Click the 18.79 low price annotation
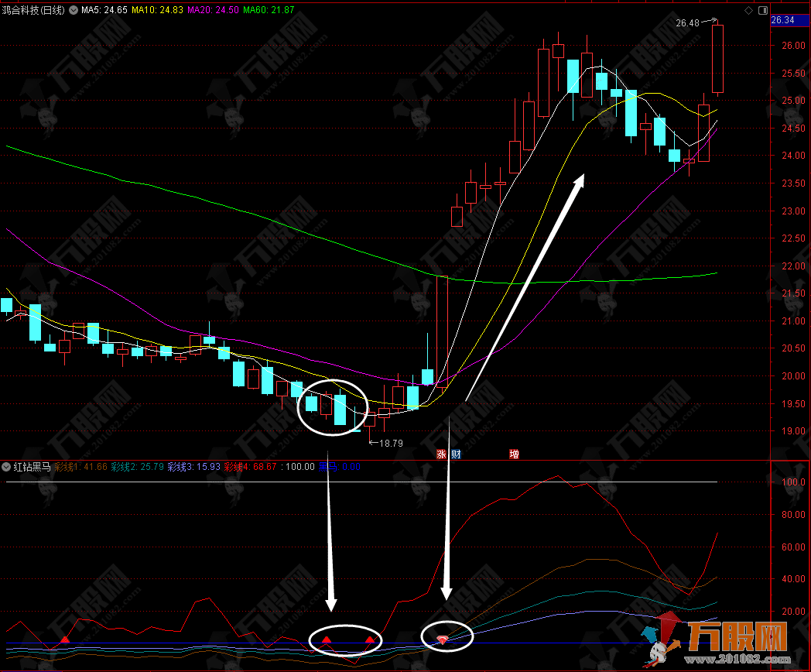The width and height of the screenshot is (811, 672). [391, 444]
